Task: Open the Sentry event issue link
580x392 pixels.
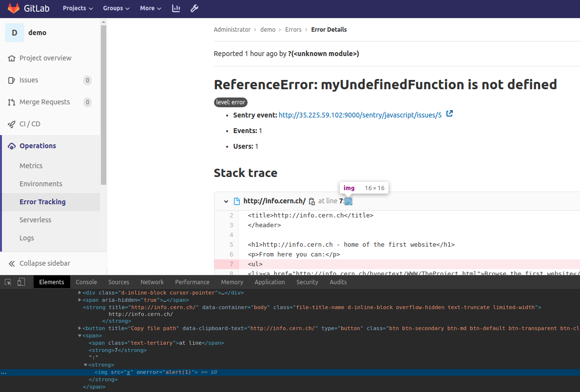Action: (360, 115)
